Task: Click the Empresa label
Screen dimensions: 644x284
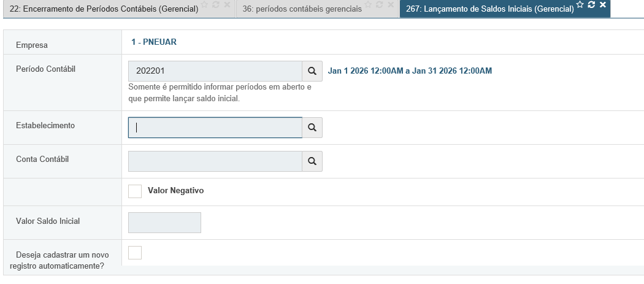Action: point(32,45)
